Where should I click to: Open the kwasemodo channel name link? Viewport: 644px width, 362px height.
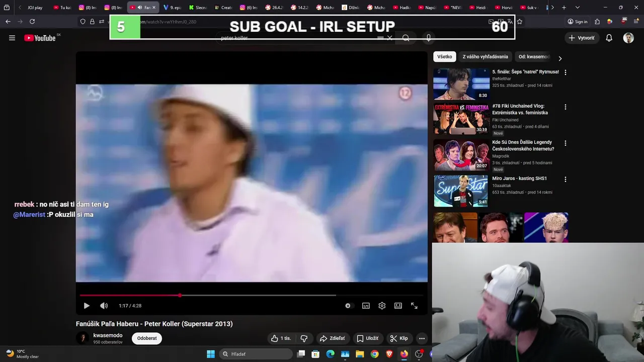[x=108, y=335]
